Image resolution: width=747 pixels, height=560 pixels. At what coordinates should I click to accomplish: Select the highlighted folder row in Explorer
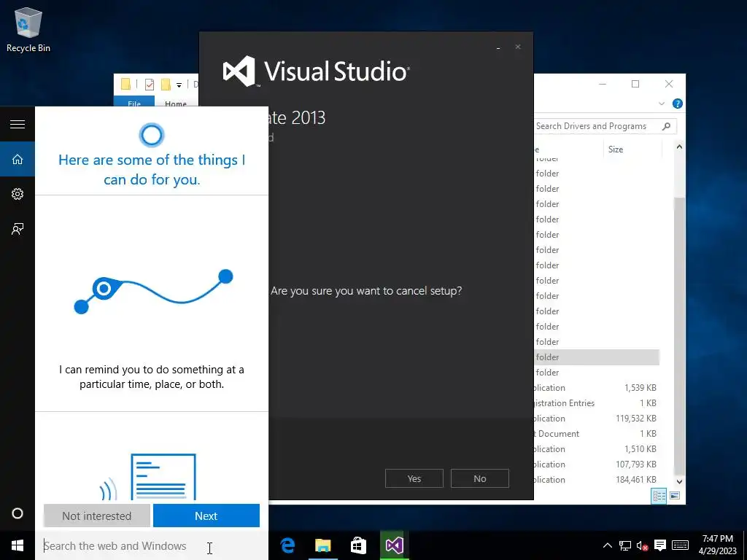tap(597, 357)
